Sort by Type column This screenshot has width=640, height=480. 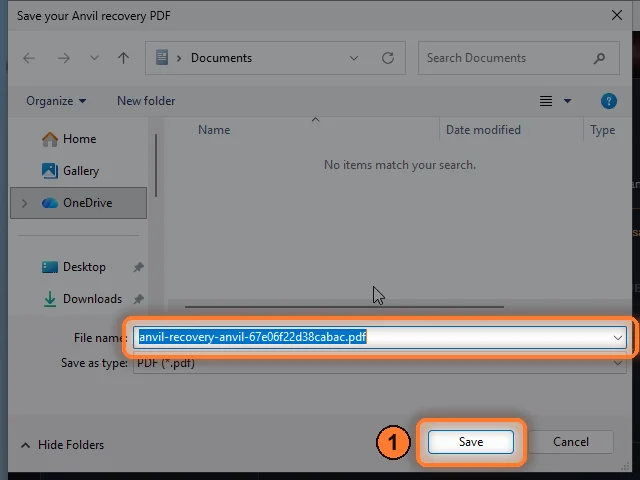tap(602, 130)
